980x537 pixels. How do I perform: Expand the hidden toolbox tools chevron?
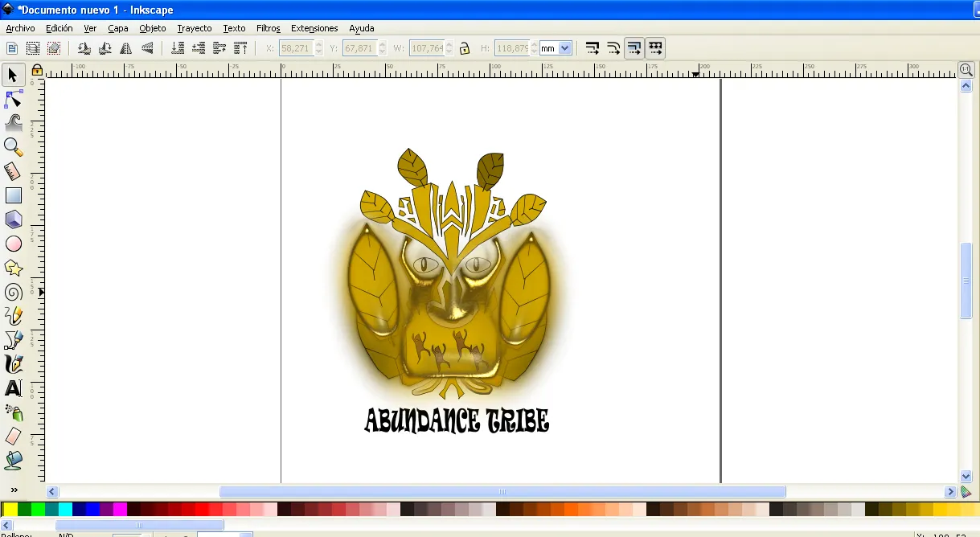[x=14, y=490]
